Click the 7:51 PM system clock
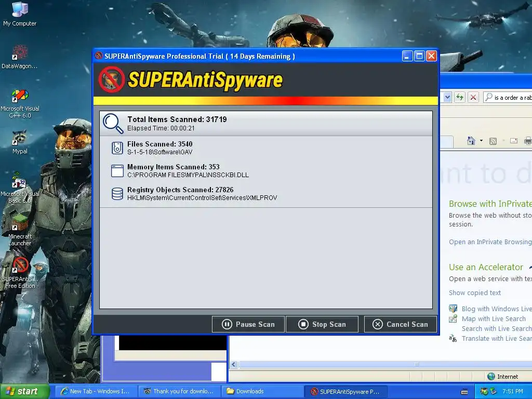The image size is (532, 399). point(513,391)
